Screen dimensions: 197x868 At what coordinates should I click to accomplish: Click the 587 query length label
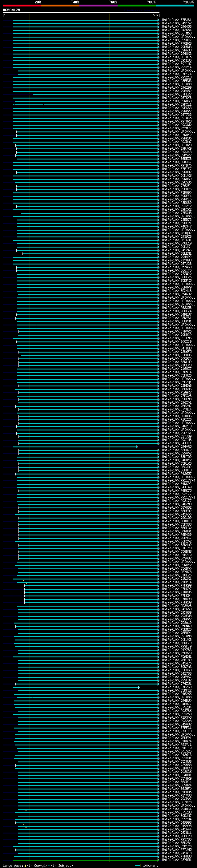pyautogui.click(x=155, y=15)
